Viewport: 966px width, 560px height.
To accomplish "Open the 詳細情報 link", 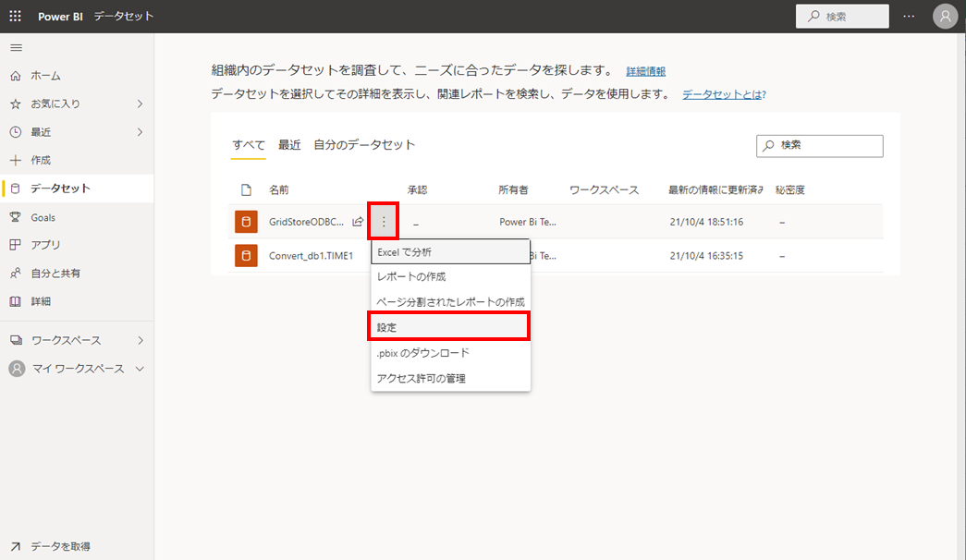I will pos(645,71).
